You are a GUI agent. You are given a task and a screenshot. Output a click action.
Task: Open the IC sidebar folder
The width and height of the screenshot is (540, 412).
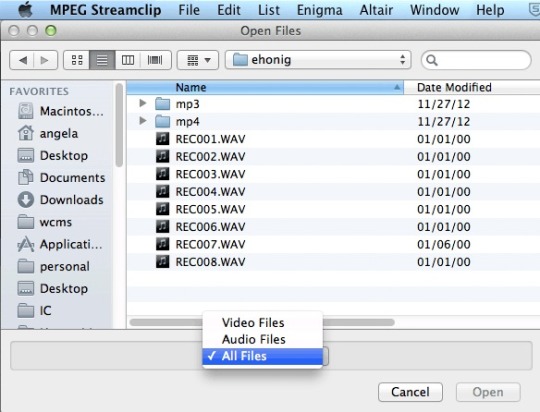coord(34,310)
